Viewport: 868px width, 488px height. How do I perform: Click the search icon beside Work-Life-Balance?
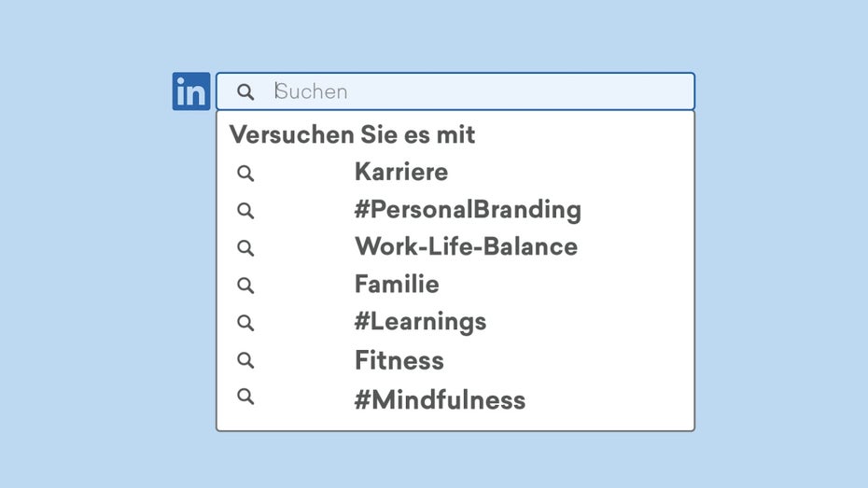pos(245,247)
